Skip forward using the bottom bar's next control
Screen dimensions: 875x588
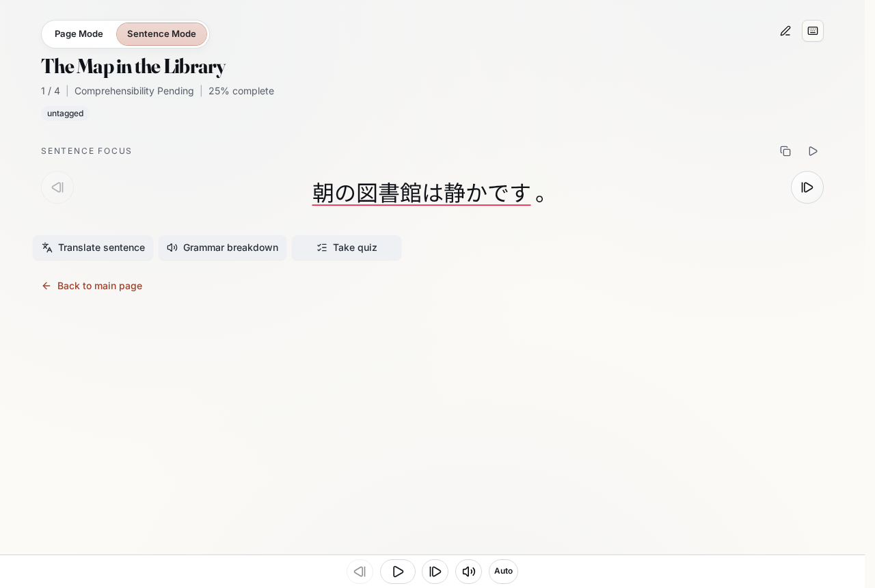click(x=435, y=572)
